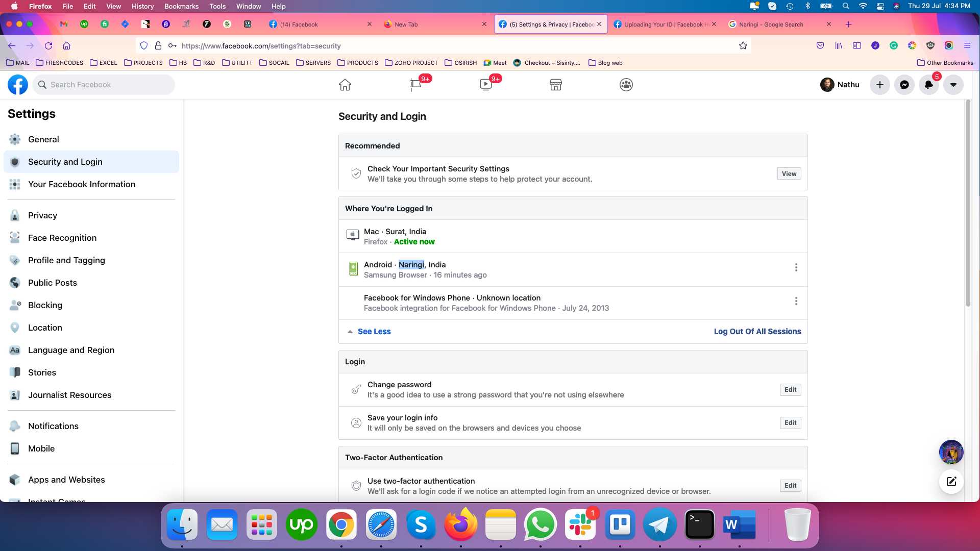Open Your Facebook Information settings
Screen dimensions: 980x551
click(x=91, y=184)
